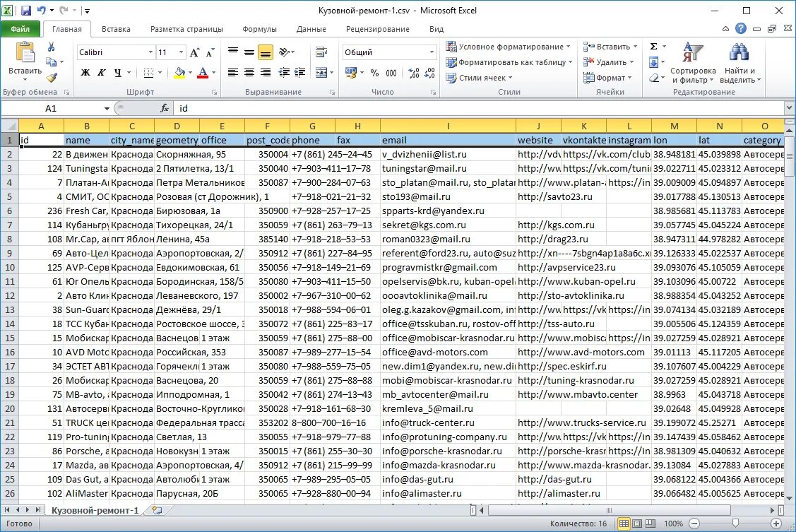The image size is (796, 532).
Task: Click the accounting number format icon
Action: tap(351, 73)
